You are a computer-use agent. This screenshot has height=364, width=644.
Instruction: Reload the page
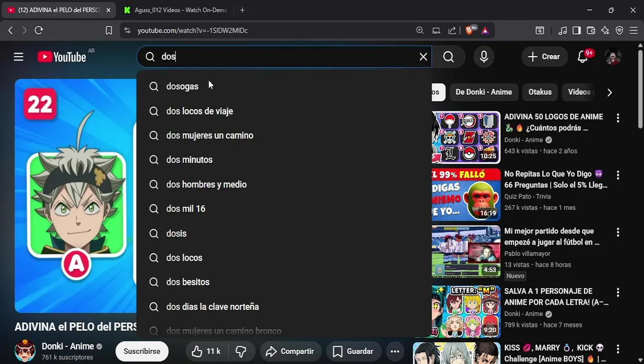[x=39, y=30]
